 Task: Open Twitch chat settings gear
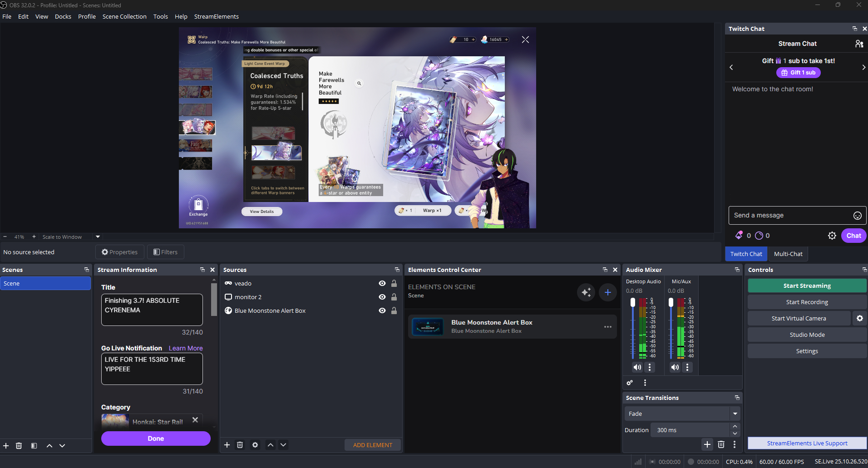[x=832, y=236]
